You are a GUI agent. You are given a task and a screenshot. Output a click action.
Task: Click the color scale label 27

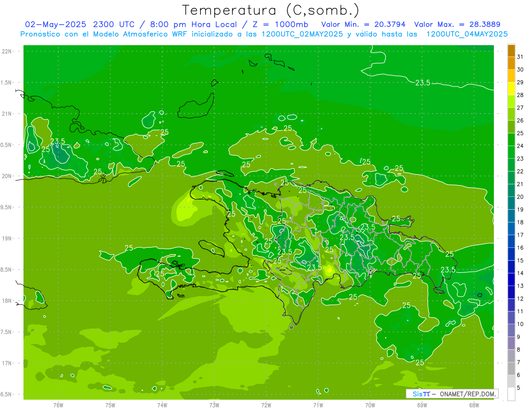[x=520, y=108]
